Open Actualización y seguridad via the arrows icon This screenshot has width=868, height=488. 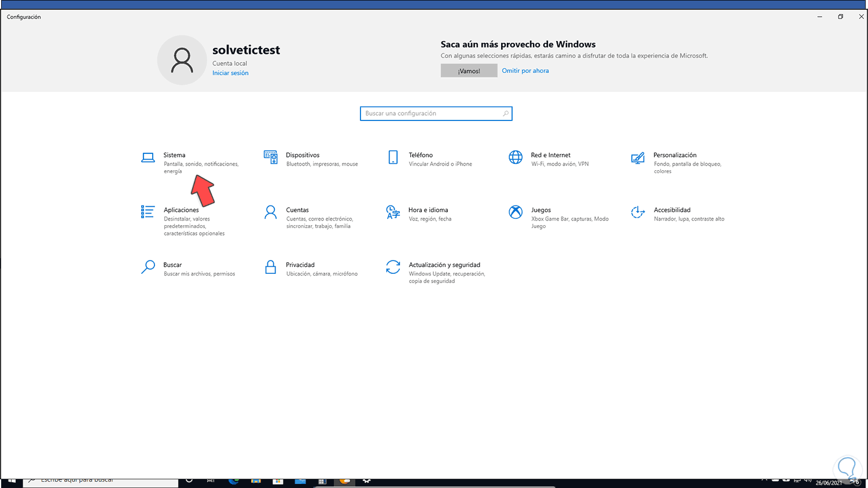[393, 267]
